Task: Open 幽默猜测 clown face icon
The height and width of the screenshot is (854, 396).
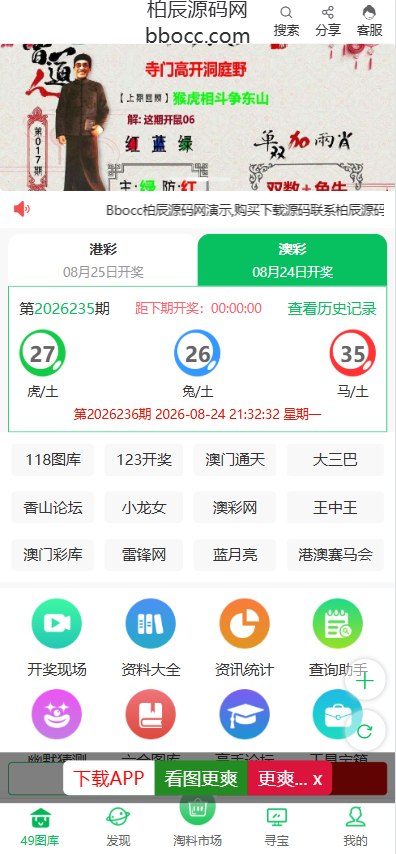Action: pyautogui.click(x=57, y=714)
